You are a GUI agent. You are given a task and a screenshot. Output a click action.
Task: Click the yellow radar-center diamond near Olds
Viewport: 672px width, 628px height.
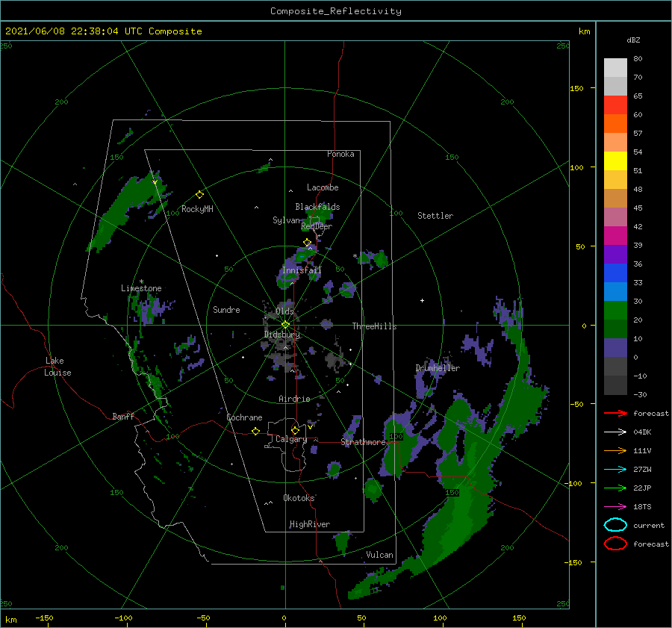[285, 325]
